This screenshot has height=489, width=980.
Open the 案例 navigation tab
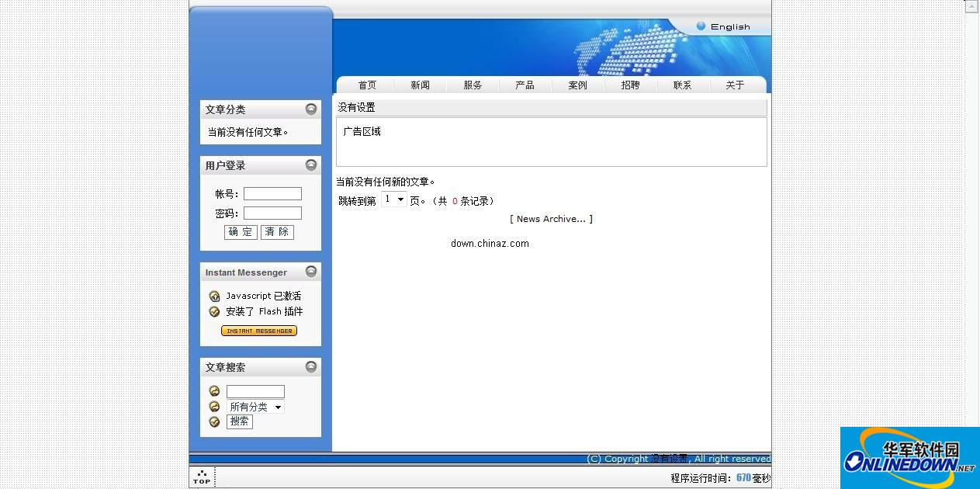pyautogui.click(x=577, y=85)
